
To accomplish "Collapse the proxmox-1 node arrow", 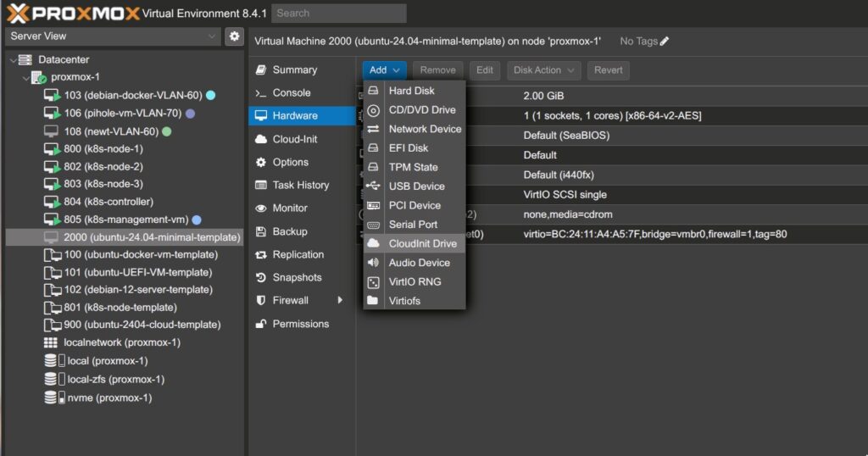I will [25, 77].
